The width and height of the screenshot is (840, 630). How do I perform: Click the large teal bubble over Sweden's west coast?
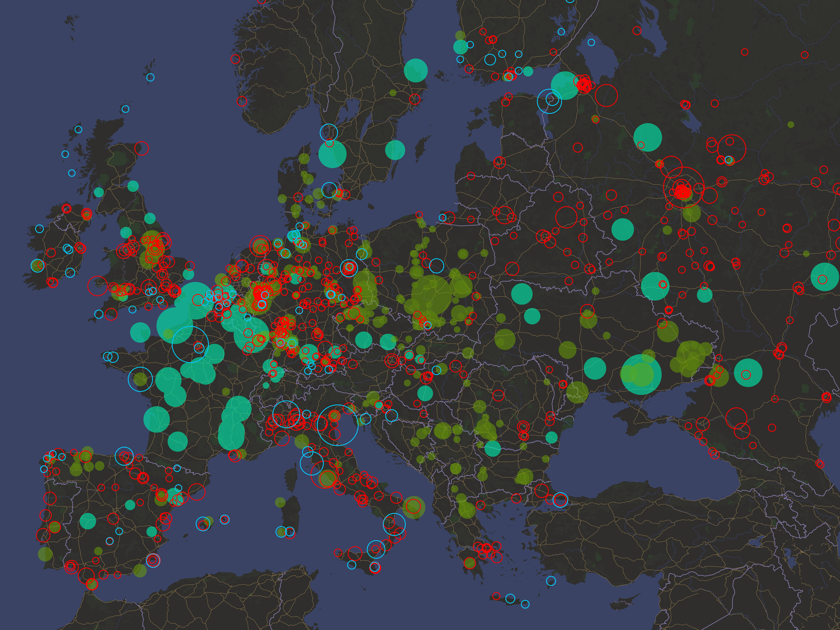(332, 154)
